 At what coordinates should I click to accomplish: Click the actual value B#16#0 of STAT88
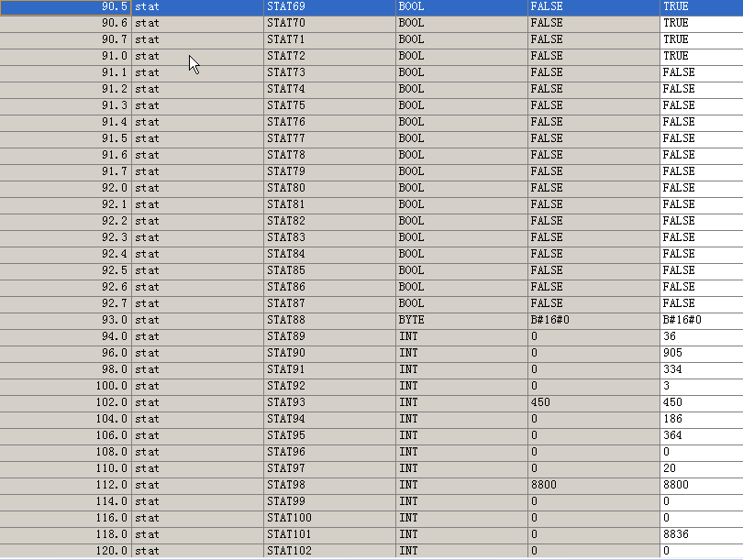coord(701,320)
